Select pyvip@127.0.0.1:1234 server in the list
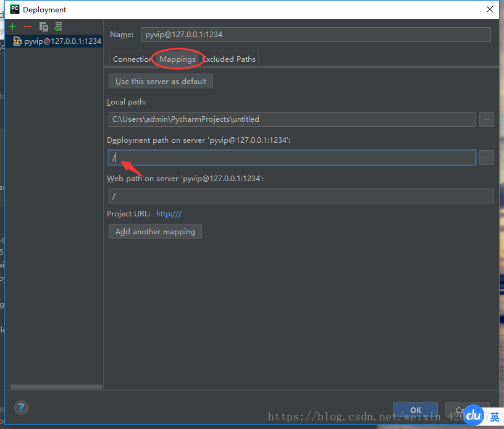Image resolution: width=504 pixels, height=429 pixels. point(54,41)
